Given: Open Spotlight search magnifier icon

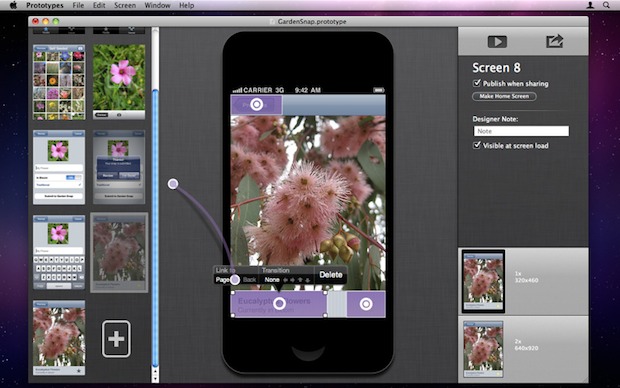Looking at the screenshot, I should pyautogui.click(x=606, y=5).
